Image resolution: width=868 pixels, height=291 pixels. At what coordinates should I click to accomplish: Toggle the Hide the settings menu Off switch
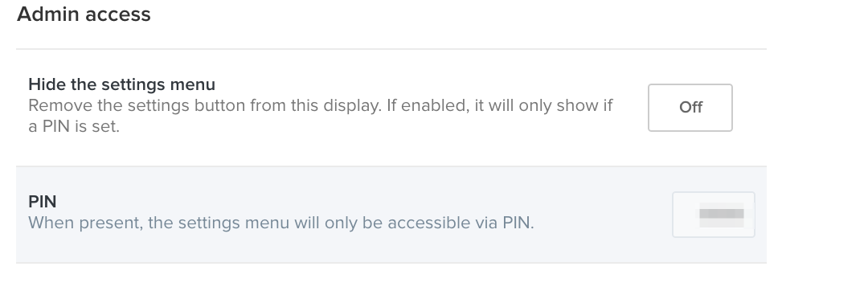click(690, 108)
